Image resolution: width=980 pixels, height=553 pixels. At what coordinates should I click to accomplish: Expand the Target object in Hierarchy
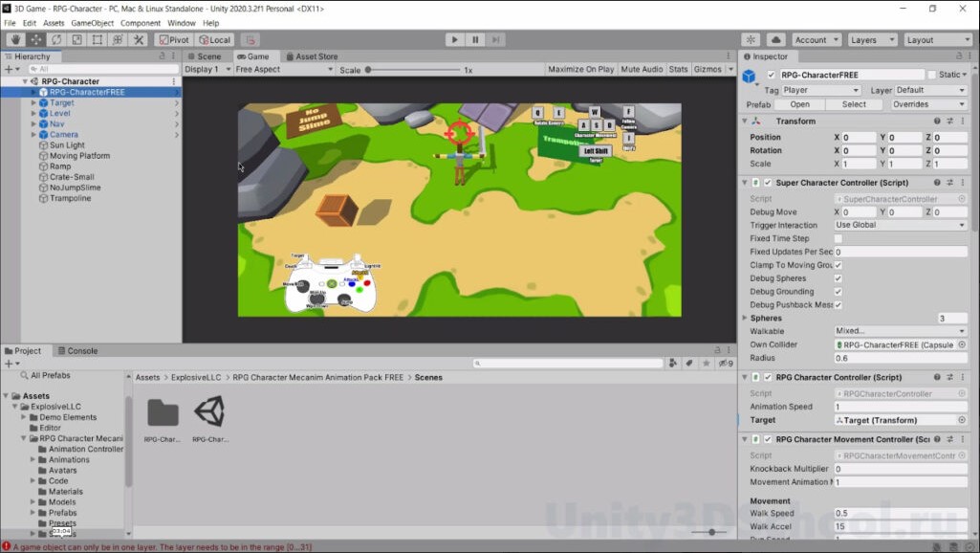click(x=33, y=102)
